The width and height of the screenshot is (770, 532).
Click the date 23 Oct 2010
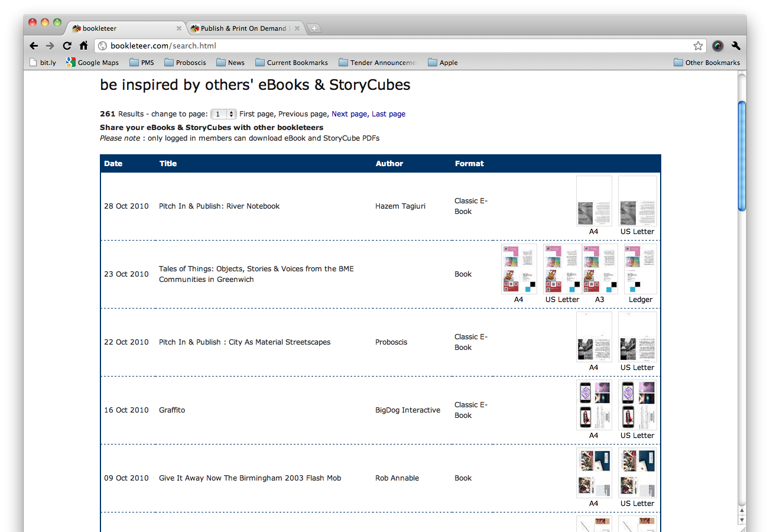tap(126, 274)
